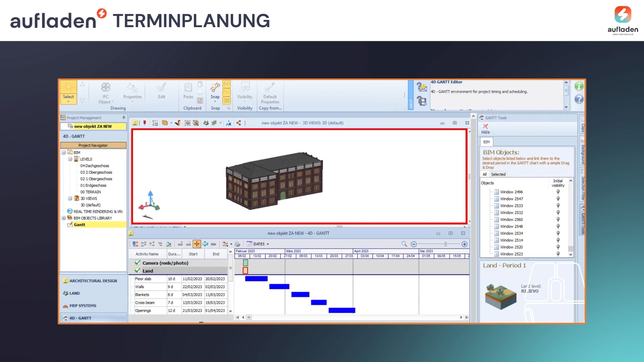Open dropdown arrow next to orange box icon
The width and height of the screenshot is (644, 362).
[171, 123]
